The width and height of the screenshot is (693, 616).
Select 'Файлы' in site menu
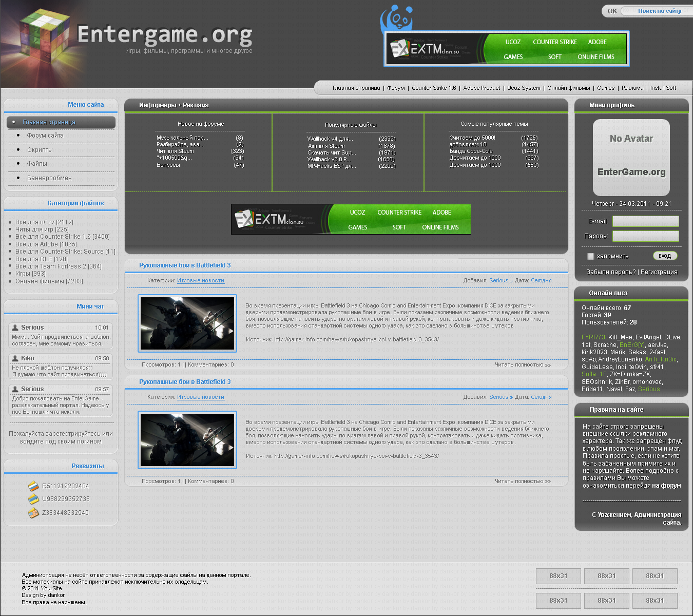[37, 164]
